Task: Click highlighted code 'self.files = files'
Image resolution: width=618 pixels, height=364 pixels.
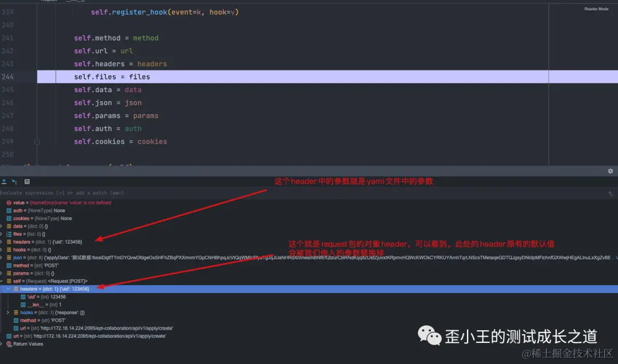Action: pyautogui.click(x=112, y=77)
